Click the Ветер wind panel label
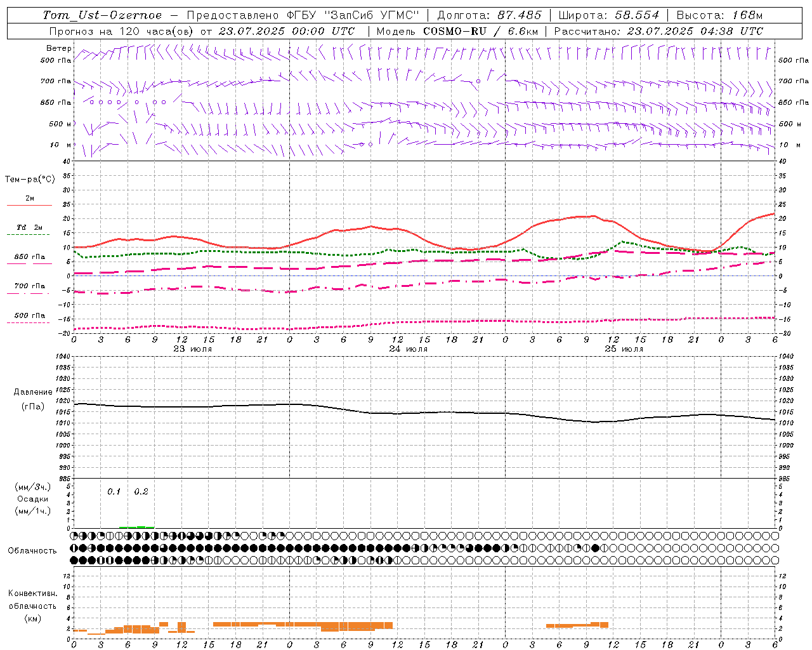This screenshot has height=650, width=812. click(58, 48)
